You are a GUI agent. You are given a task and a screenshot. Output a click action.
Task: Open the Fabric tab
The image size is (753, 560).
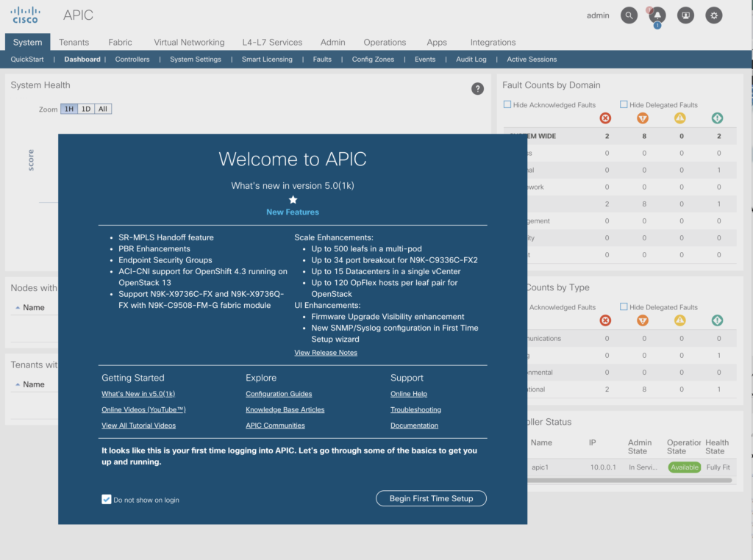click(x=120, y=42)
